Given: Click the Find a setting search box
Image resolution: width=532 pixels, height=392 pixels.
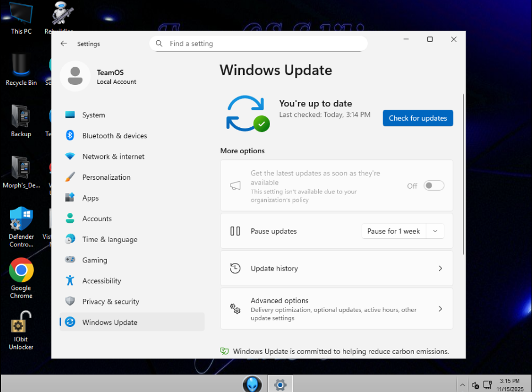Looking at the screenshot, I should [258, 44].
